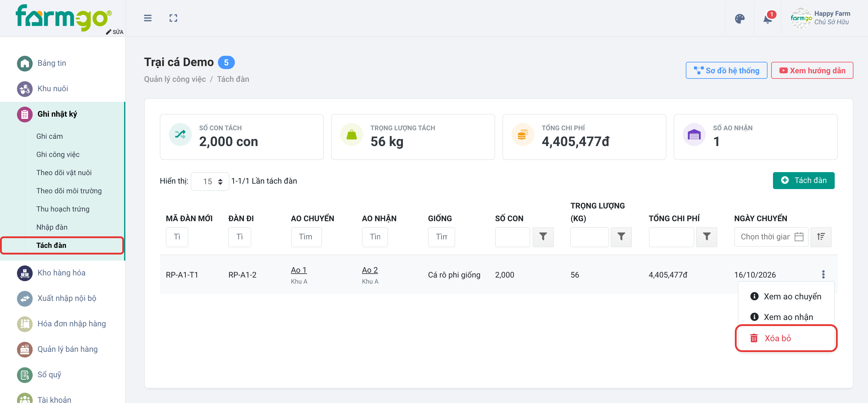
Task: Open the notifications bell
Action: pyautogui.click(x=768, y=18)
